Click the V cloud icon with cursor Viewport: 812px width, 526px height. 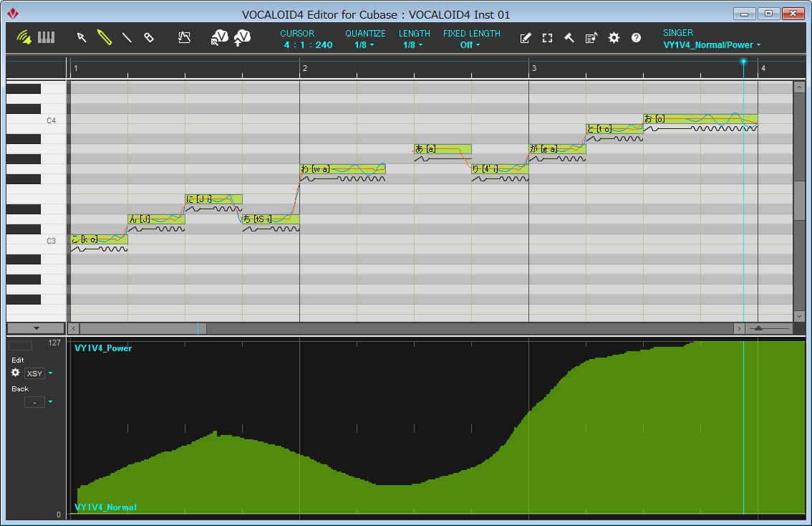pyautogui.click(x=220, y=37)
